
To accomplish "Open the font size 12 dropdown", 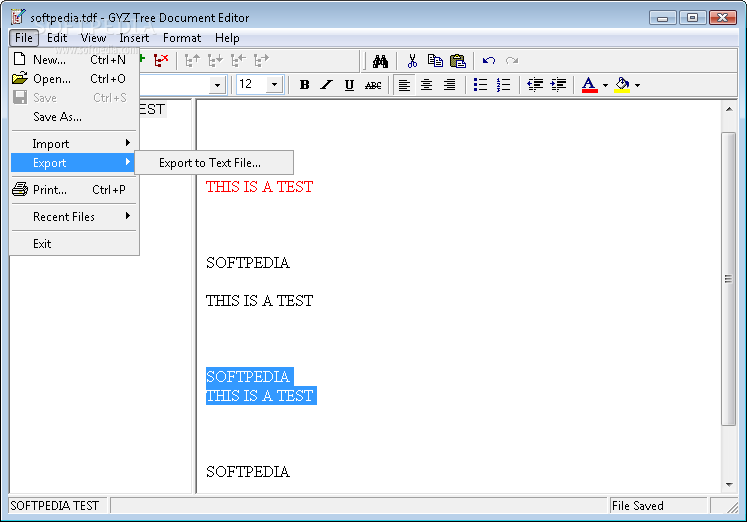I will (x=274, y=85).
